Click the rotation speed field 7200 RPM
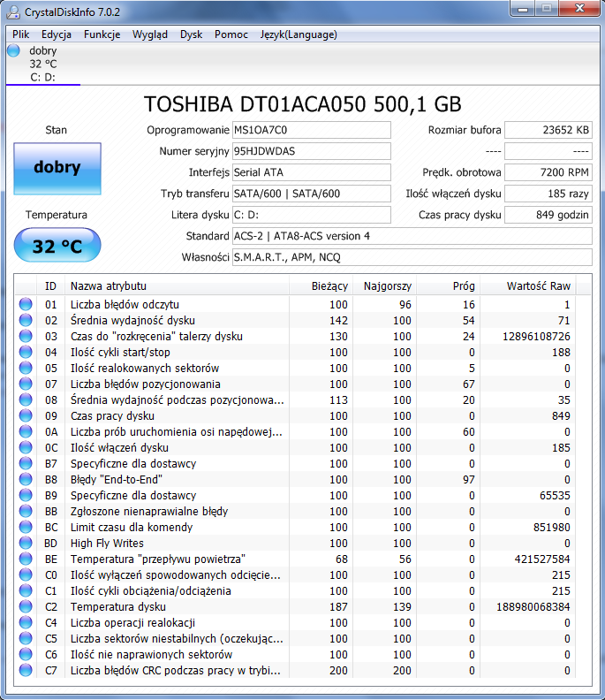The image size is (605, 700). (548, 172)
